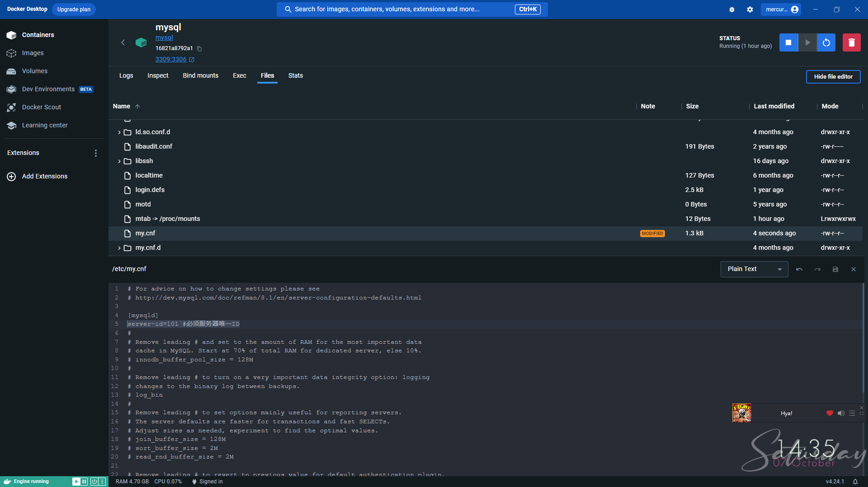Resume the Docker engine from status bar

click(x=76, y=482)
